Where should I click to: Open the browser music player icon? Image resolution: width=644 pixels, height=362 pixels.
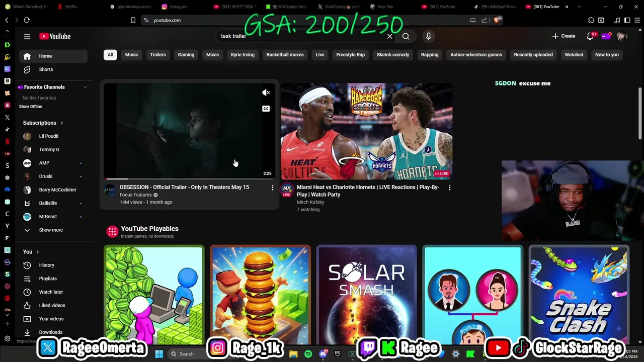(617, 20)
